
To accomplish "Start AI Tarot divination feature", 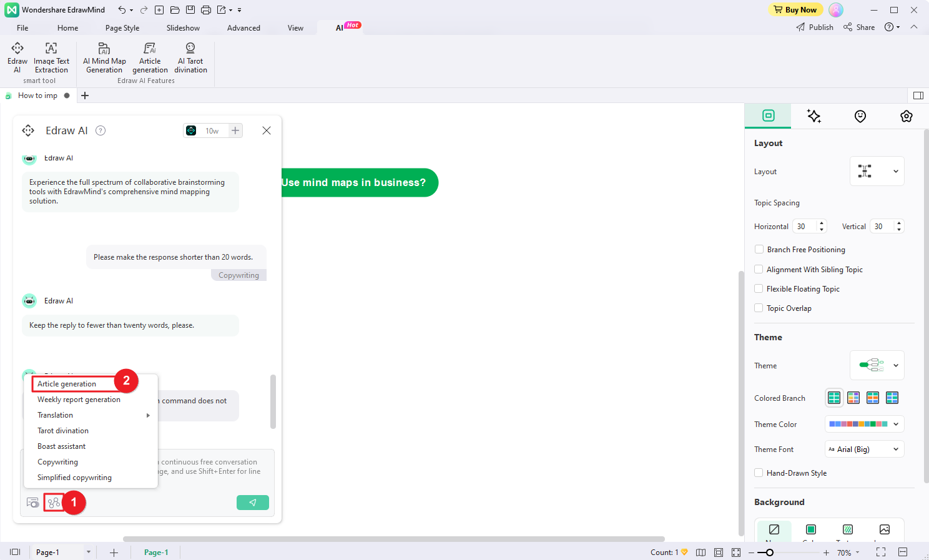I will [190, 57].
